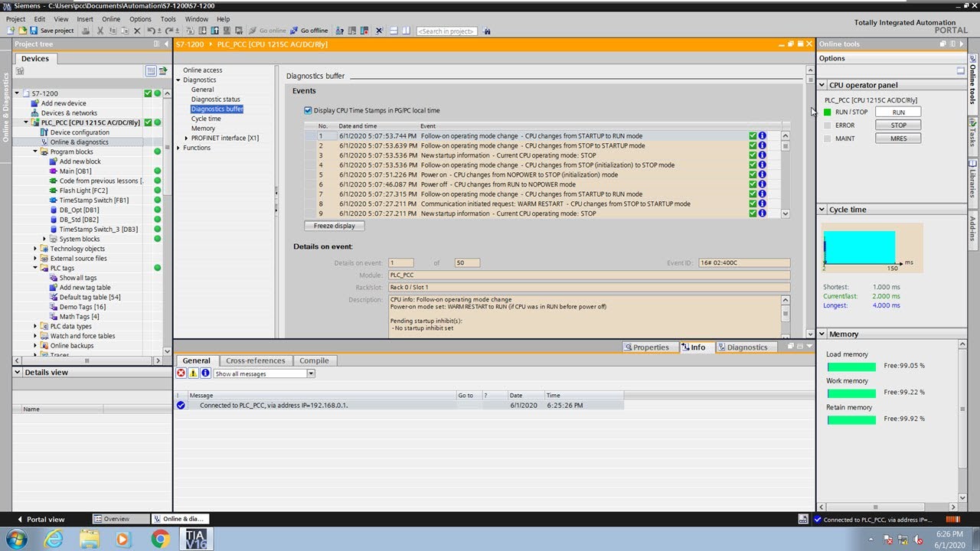
Task: Split the editor space horizontally
Action: coord(394,31)
